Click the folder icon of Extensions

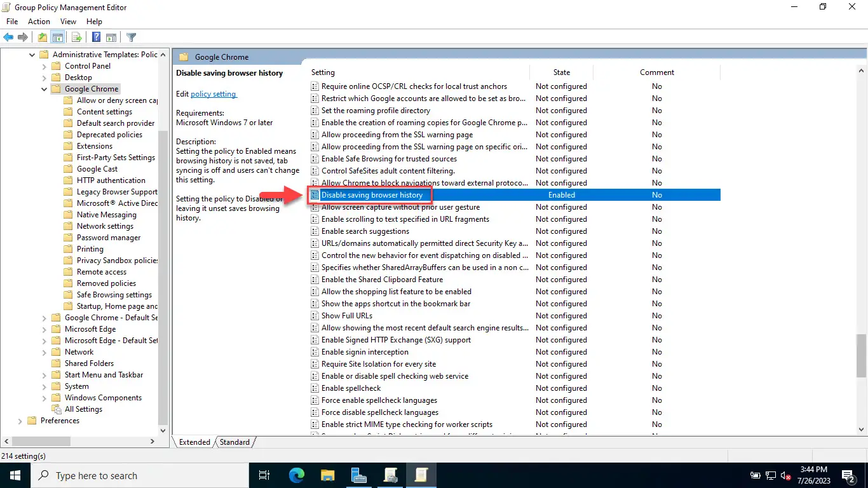[68, 146]
